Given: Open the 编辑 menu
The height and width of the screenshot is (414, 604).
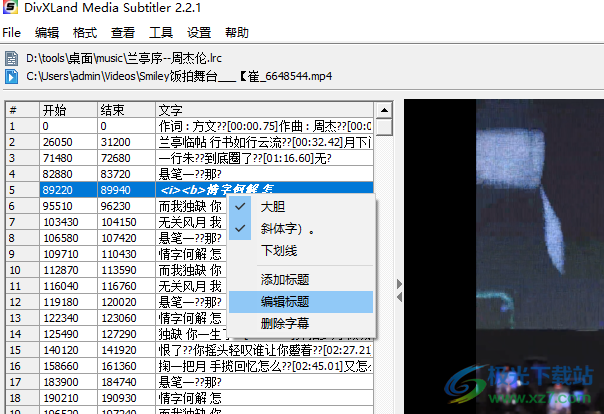Looking at the screenshot, I should 47,33.
